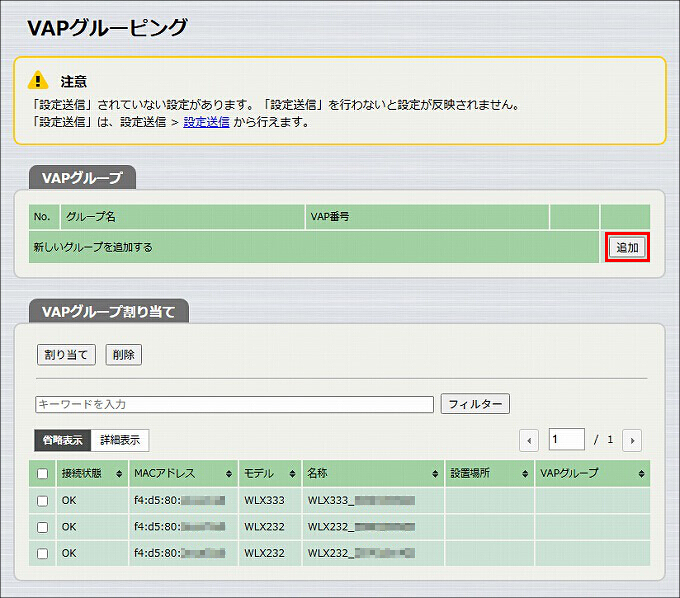Screen dimensions: 680x598
Task: Click the page number input box
Action: [566, 439]
